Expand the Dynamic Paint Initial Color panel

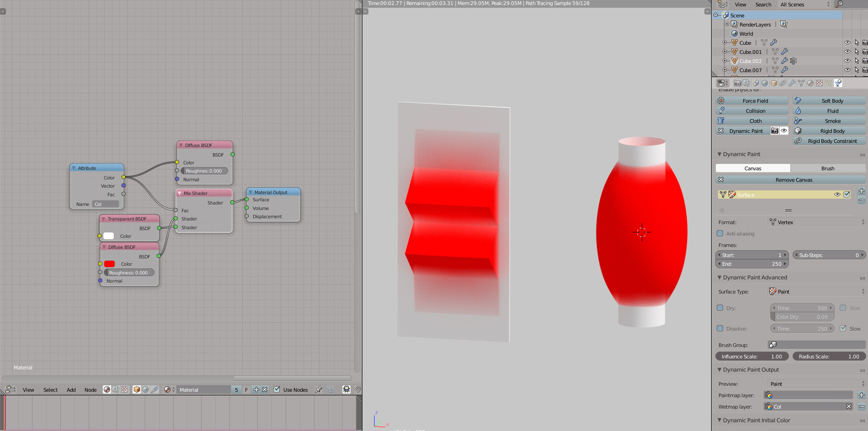(719, 420)
